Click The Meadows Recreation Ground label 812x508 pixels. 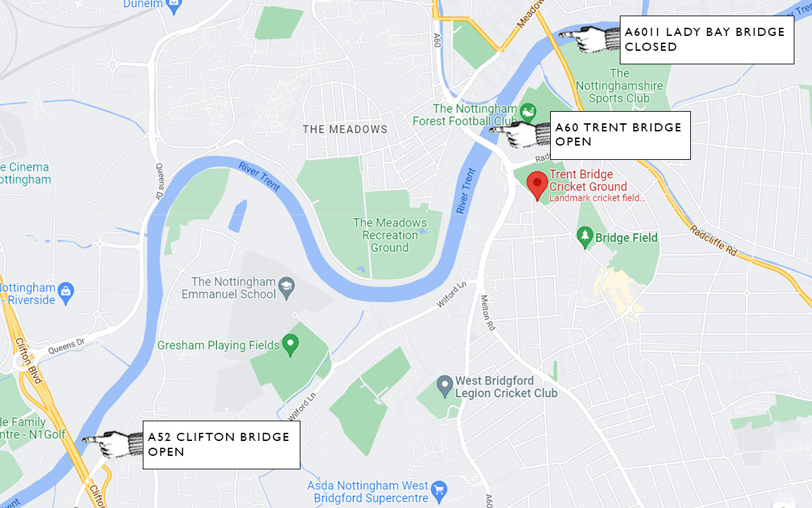[390, 235]
